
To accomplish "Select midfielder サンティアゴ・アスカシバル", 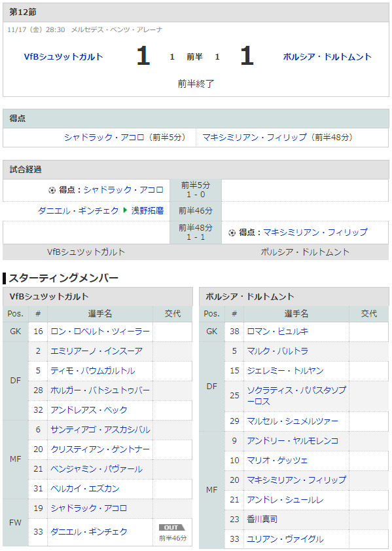I will pos(100,430).
